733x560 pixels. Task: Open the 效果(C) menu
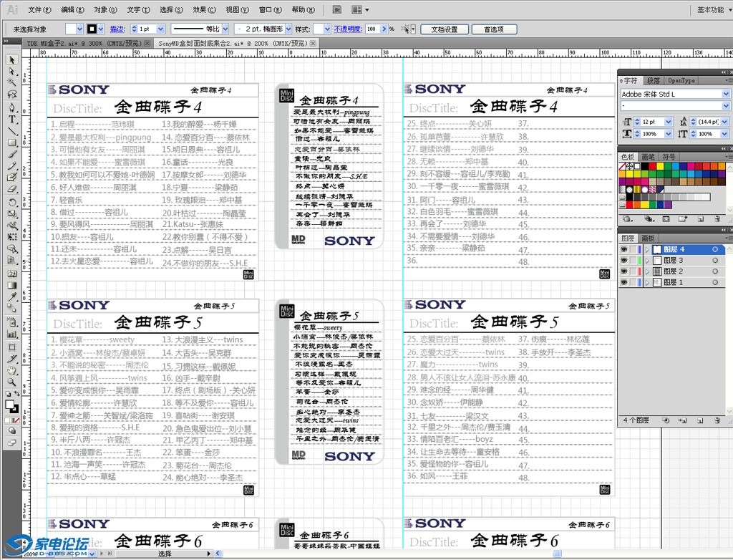point(204,9)
